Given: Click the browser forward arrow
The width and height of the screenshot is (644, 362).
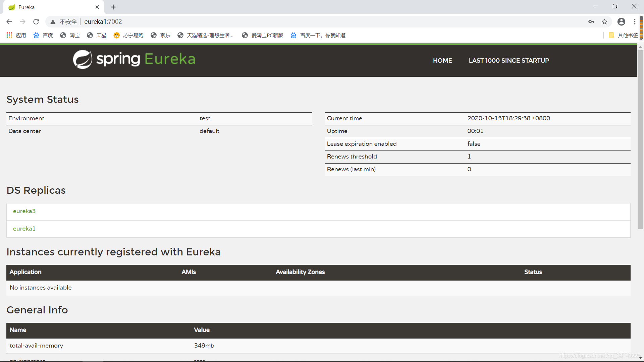Looking at the screenshot, I should point(22,22).
